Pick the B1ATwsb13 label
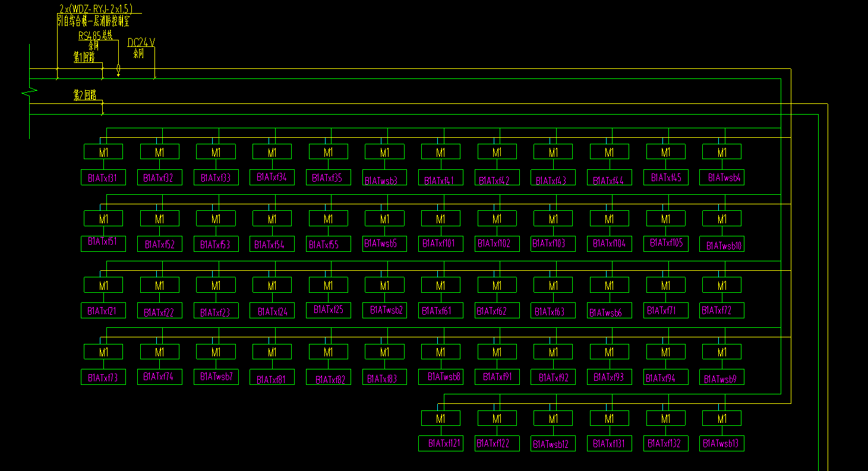The image size is (868, 471). point(722,443)
